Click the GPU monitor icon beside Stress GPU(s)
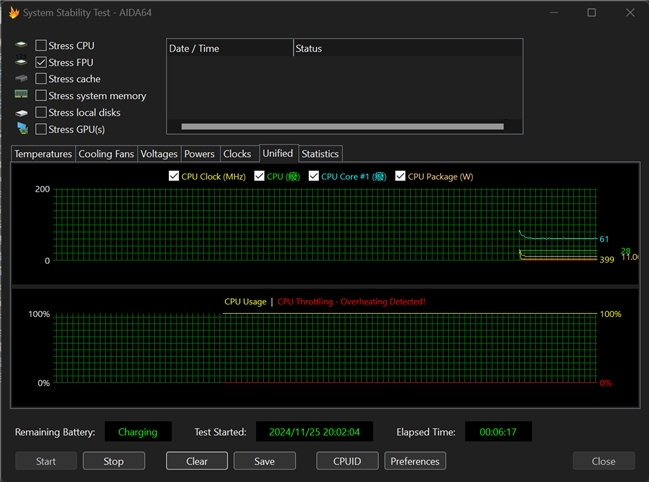Viewport: 649px width, 482px height. [22, 129]
